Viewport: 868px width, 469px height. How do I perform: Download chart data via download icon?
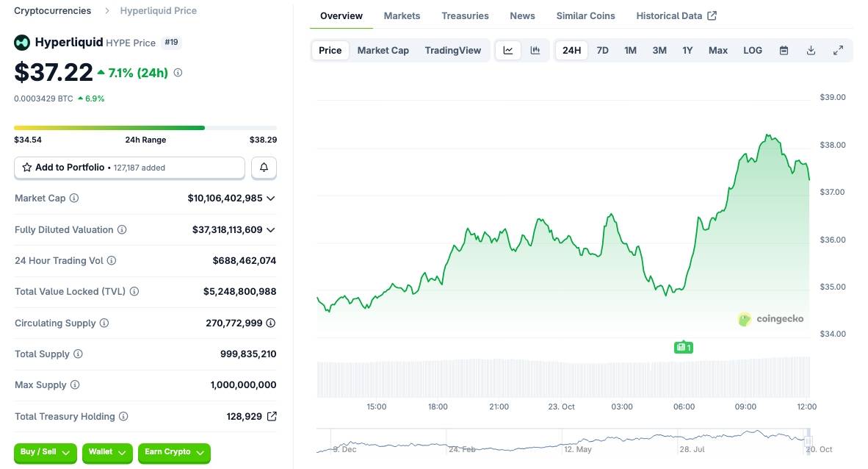pyautogui.click(x=811, y=50)
